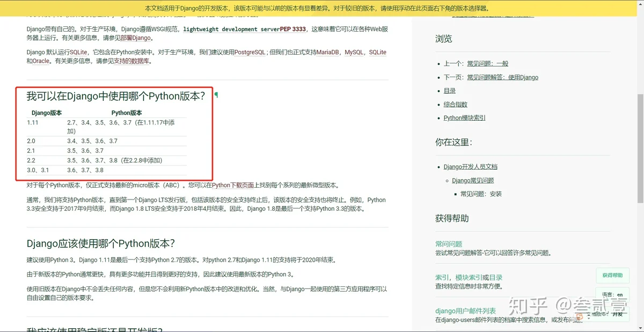Open the 目录 link in the help section
Screen dimensions: 644x332
(x=496, y=277)
